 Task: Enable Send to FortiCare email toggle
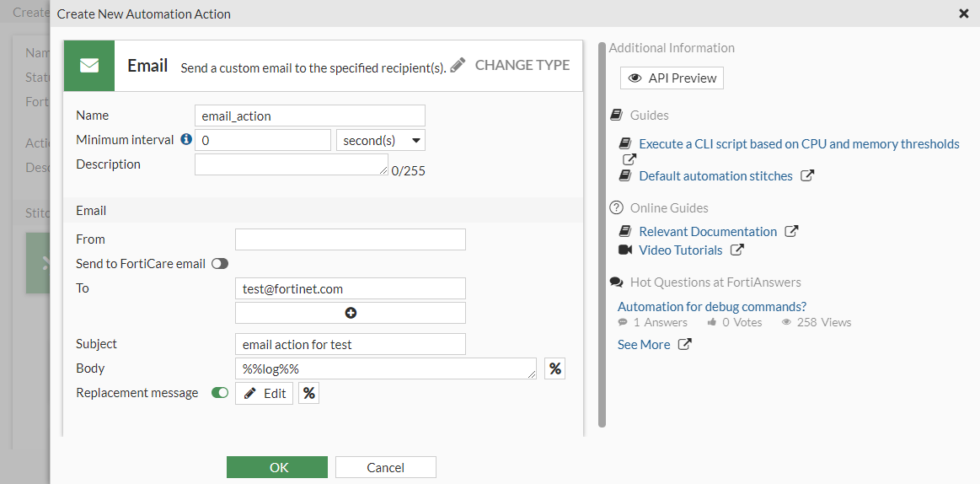[x=220, y=264]
